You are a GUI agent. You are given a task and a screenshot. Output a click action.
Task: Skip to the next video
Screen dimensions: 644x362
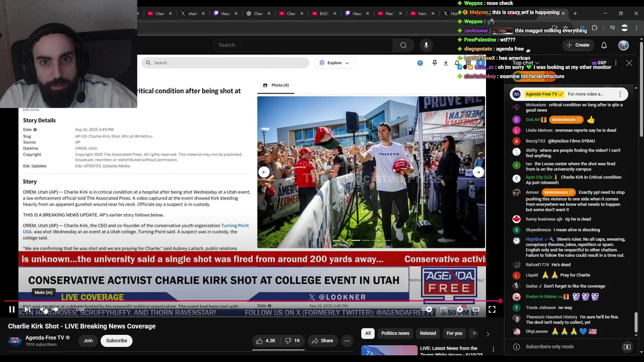[x=28, y=310]
